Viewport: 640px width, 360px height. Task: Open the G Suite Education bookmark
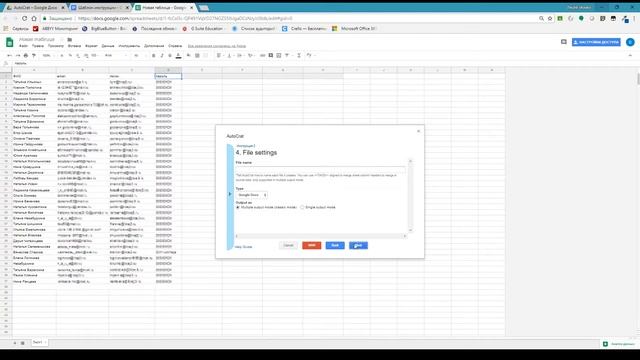(x=204, y=29)
